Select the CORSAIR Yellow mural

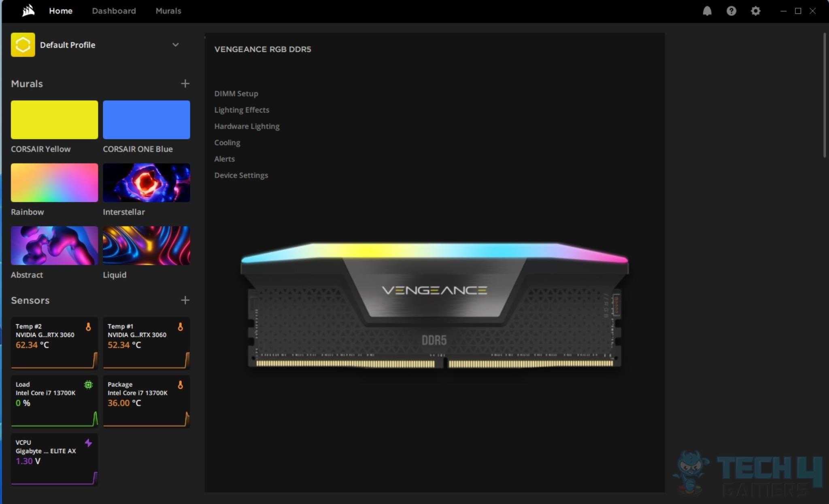pyautogui.click(x=54, y=120)
